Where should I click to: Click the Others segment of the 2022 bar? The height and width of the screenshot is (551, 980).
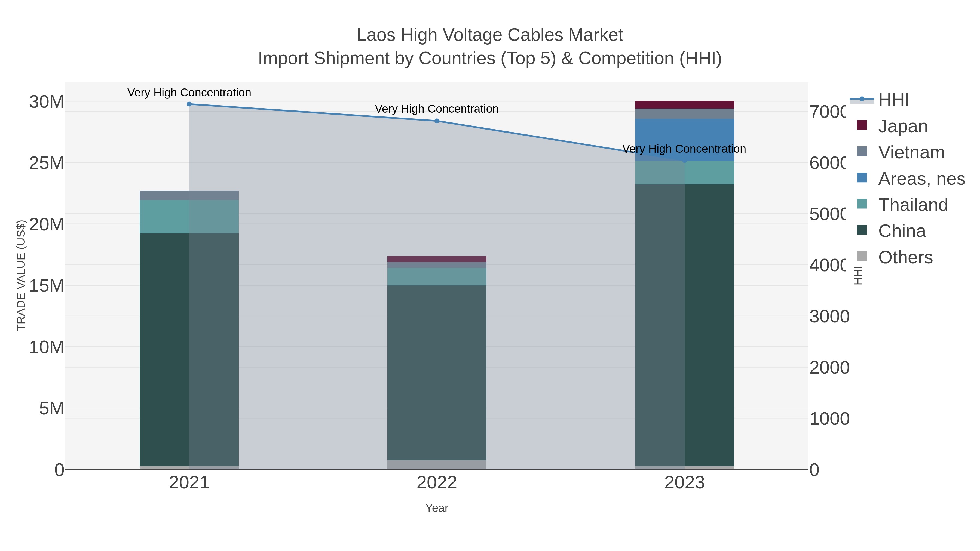point(437,465)
